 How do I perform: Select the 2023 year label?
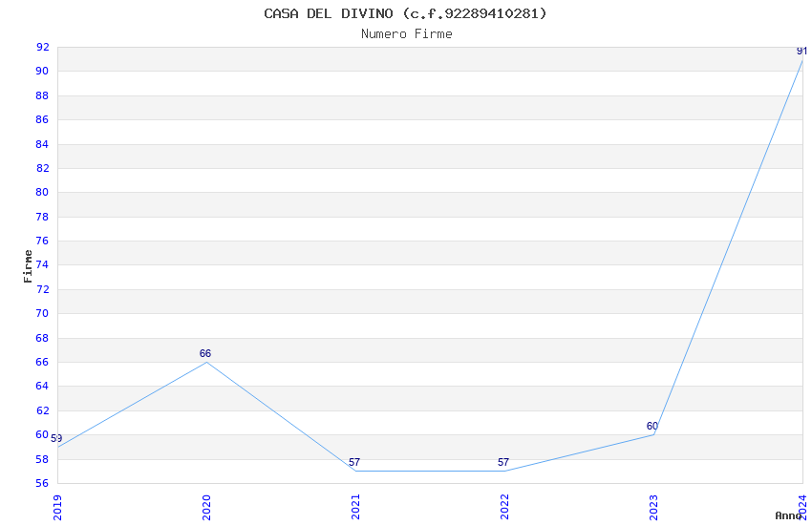tap(653, 508)
